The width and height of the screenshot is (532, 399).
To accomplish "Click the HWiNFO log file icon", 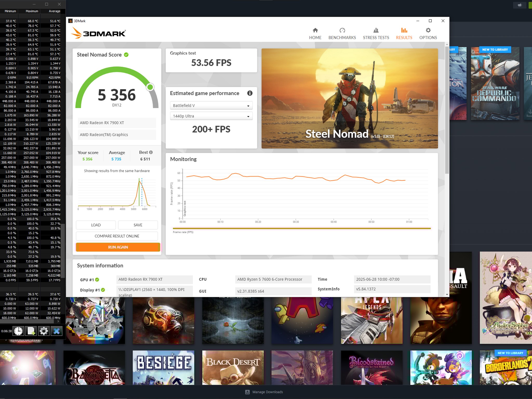I will (x=31, y=331).
